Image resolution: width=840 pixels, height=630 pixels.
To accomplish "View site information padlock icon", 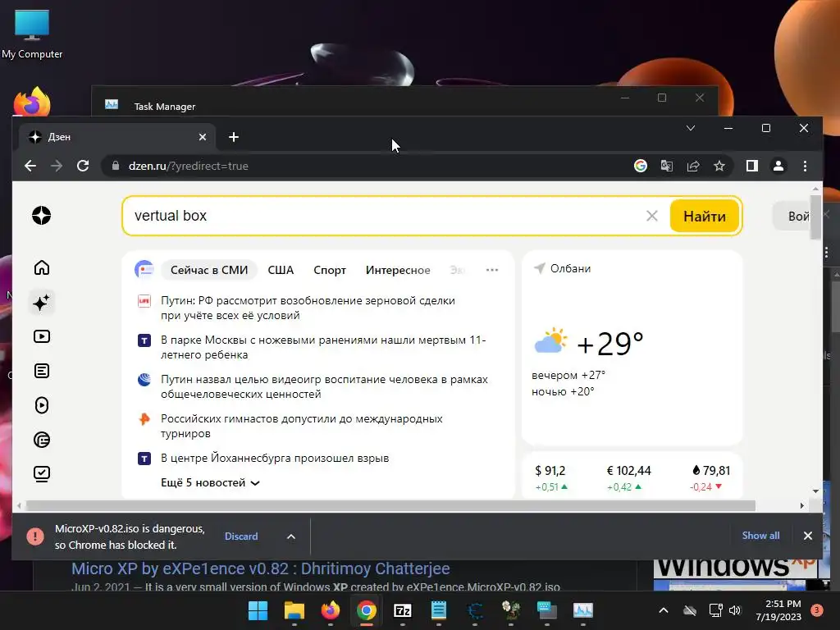I will point(115,166).
